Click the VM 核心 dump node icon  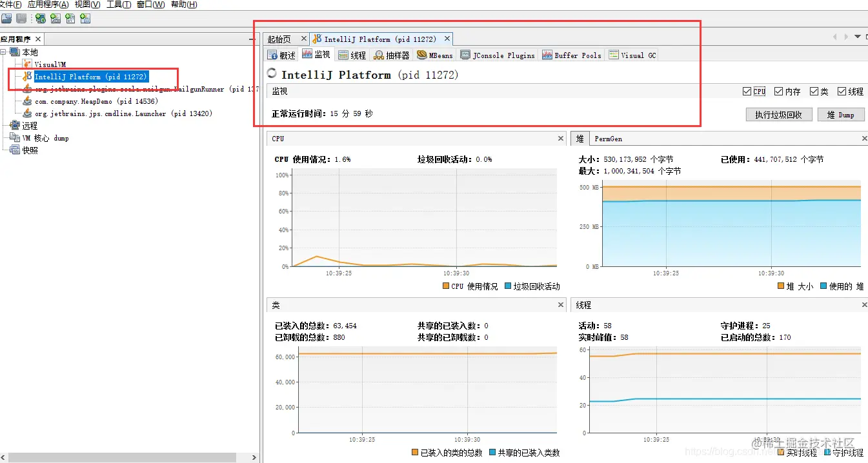pos(15,138)
